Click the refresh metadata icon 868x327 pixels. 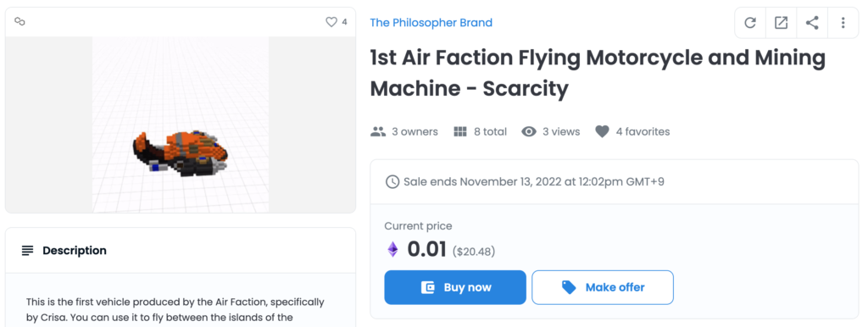click(x=750, y=23)
